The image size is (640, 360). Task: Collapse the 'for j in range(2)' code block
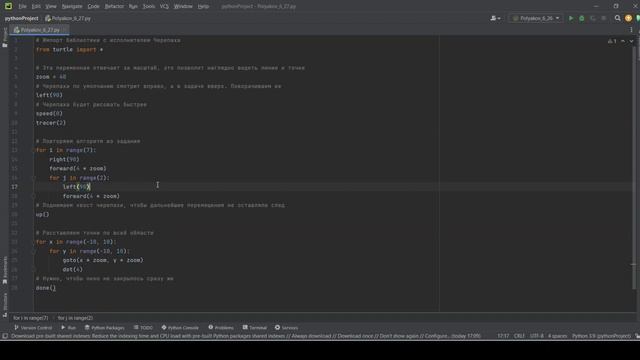(33, 178)
